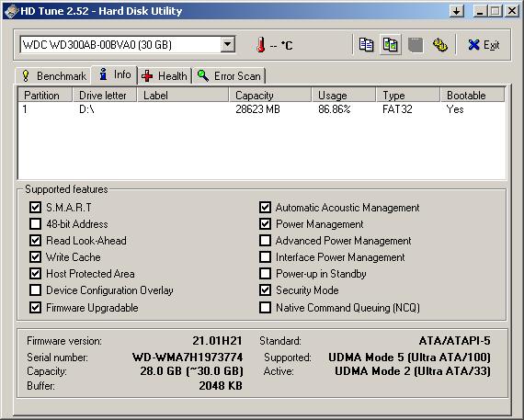This screenshot has height=420, width=524.
Task: Click the copy screenshot to clipboard icon
Action: [x=390, y=45]
